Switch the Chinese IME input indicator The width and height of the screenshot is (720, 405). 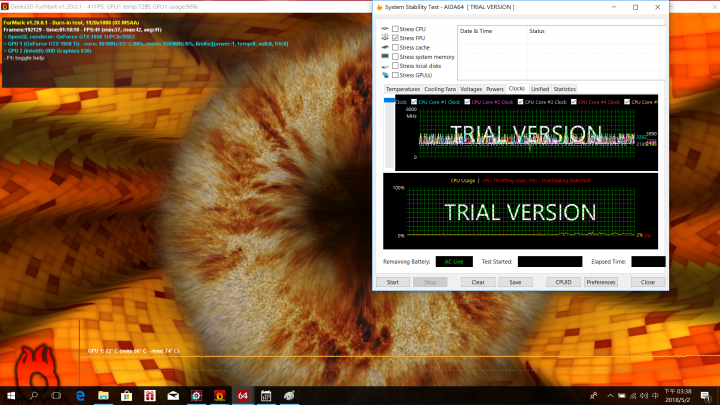(x=655, y=395)
